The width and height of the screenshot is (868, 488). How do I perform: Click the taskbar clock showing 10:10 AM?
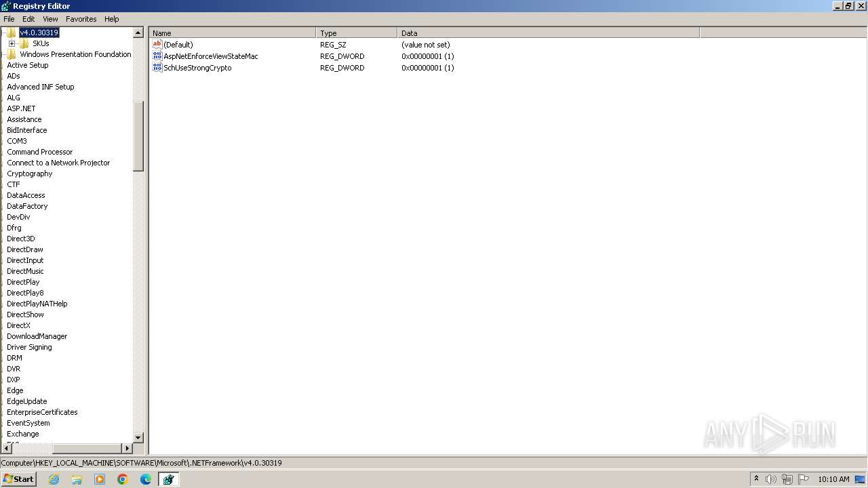click(x=833, y=479)
